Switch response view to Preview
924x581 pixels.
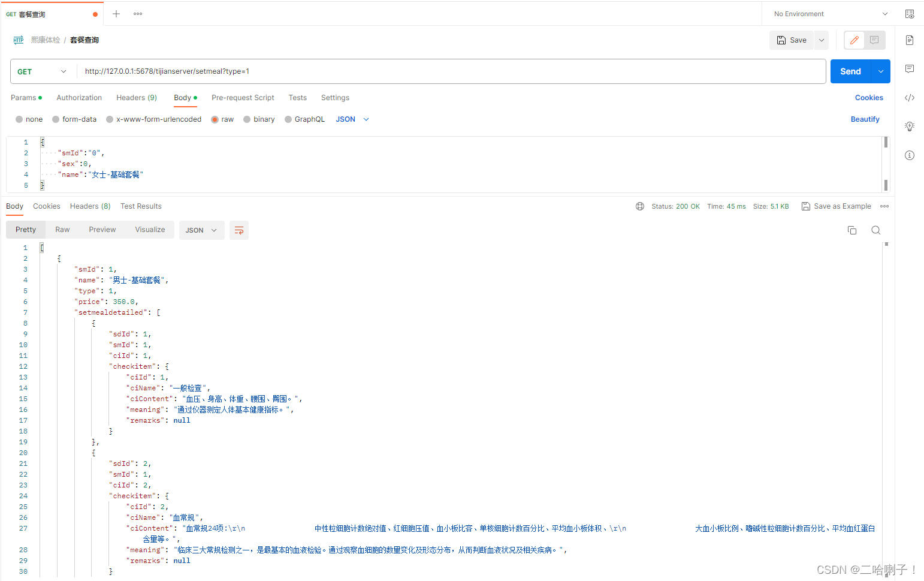point(102,230)
